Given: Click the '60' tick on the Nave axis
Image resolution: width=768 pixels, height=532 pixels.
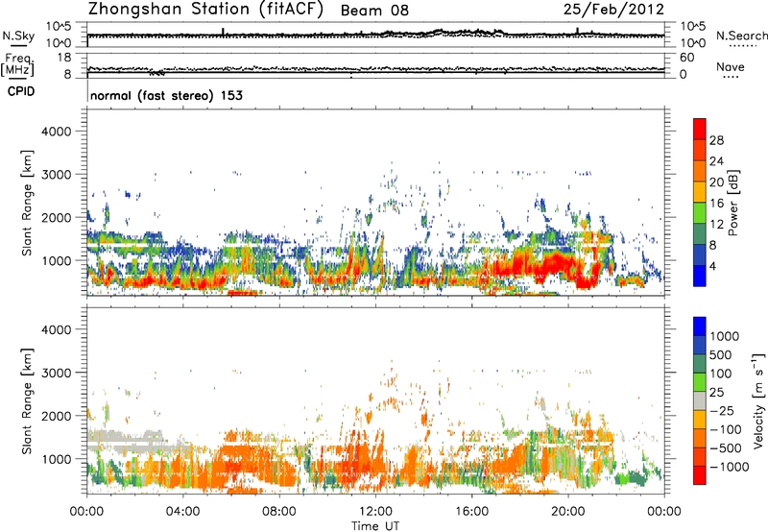Looking at the screenshot, I should pos(686,58).
